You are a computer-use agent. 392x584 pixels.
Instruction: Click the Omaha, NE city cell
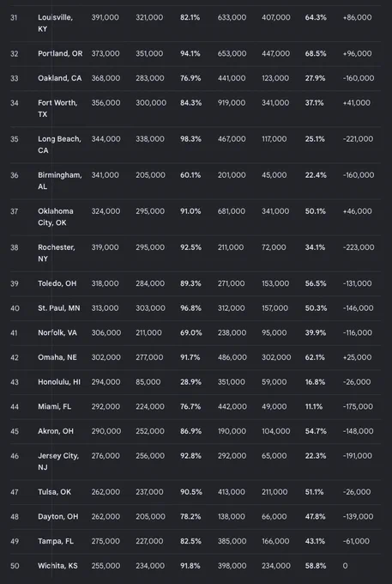[57, 357]
